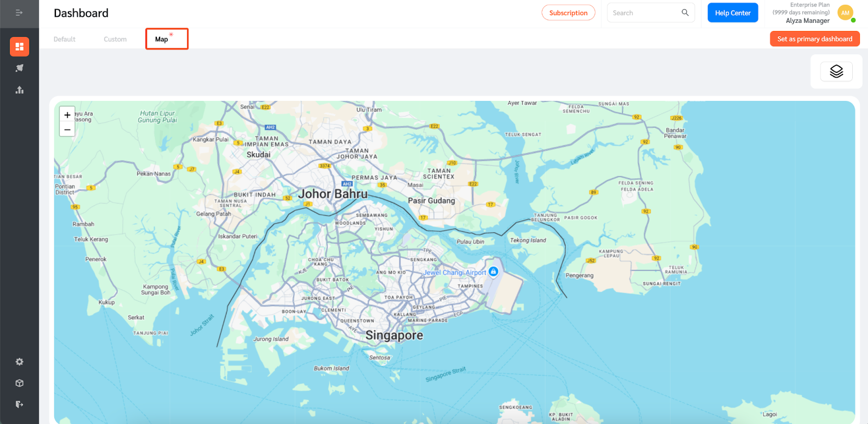Viewport: 868px width, 424px height.
Task: Click the Alyza Manager user name
Action: point(807,21)
